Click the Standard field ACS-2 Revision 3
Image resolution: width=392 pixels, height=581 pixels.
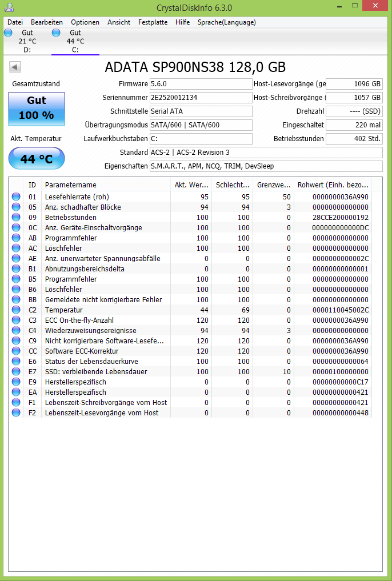pos(266,153)
